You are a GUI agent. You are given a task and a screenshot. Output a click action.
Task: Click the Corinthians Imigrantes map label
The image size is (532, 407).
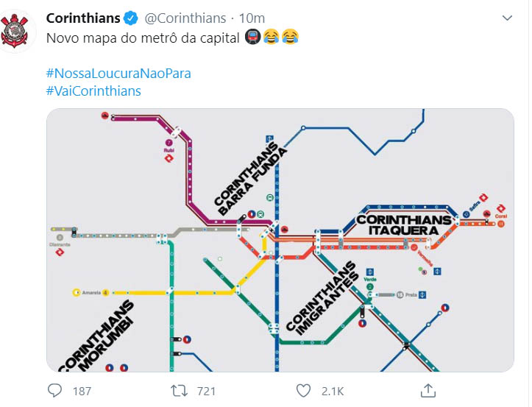coord(321,297)
